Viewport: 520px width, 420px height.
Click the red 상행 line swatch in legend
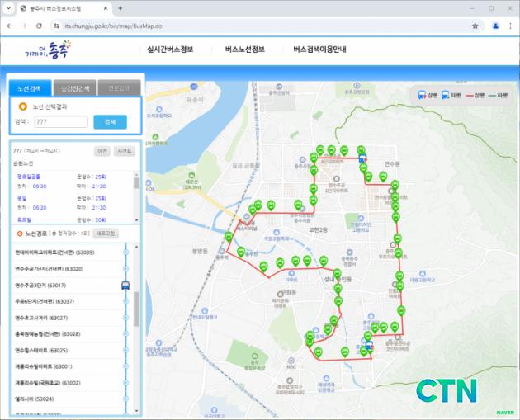point(470,96)
